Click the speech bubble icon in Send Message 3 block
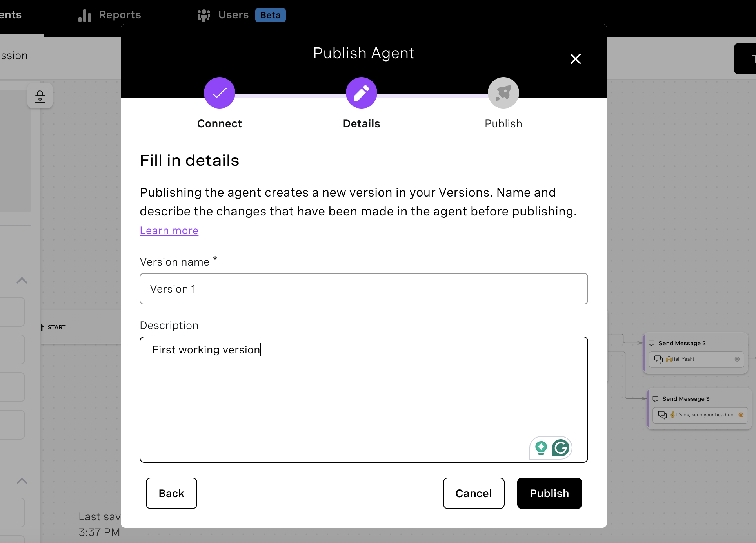 (663, 415)
